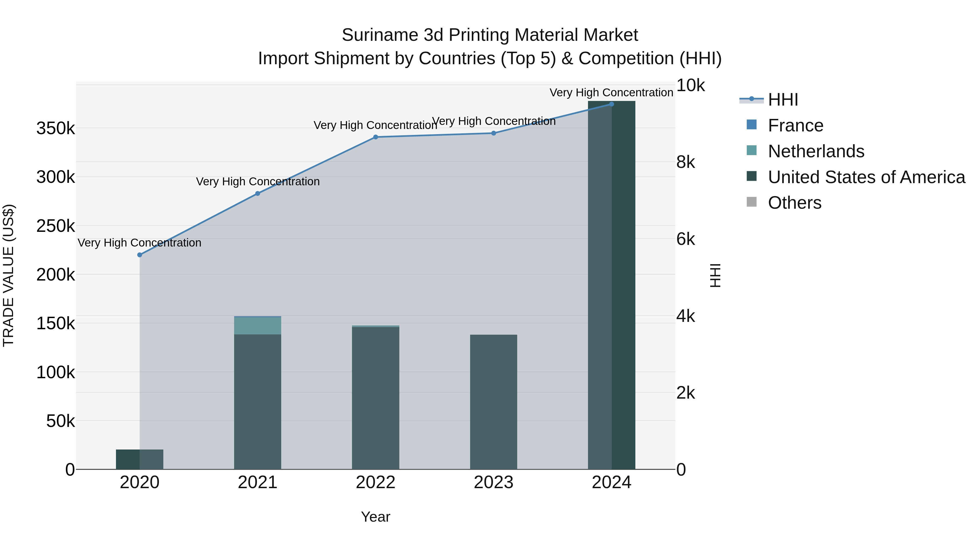Select the 2022 HHI data point
The image size is (980, 551).
[x=375, y=137]
